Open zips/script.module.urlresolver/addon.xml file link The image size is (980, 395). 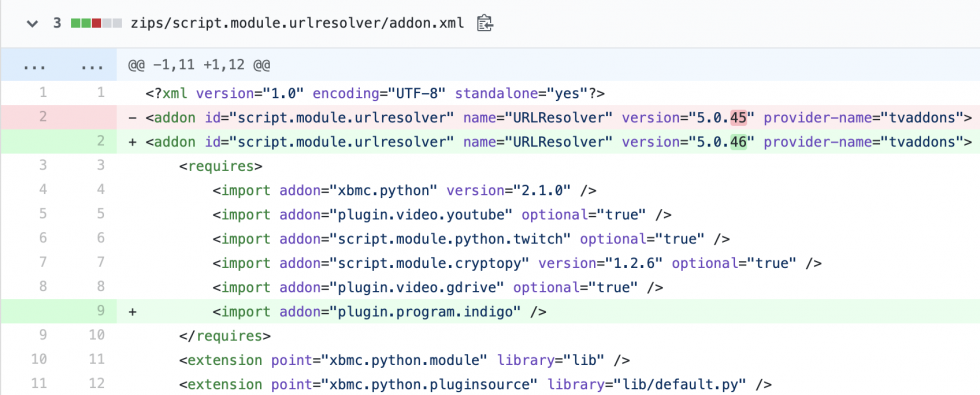pyautogui.click(x=298, y=24)
